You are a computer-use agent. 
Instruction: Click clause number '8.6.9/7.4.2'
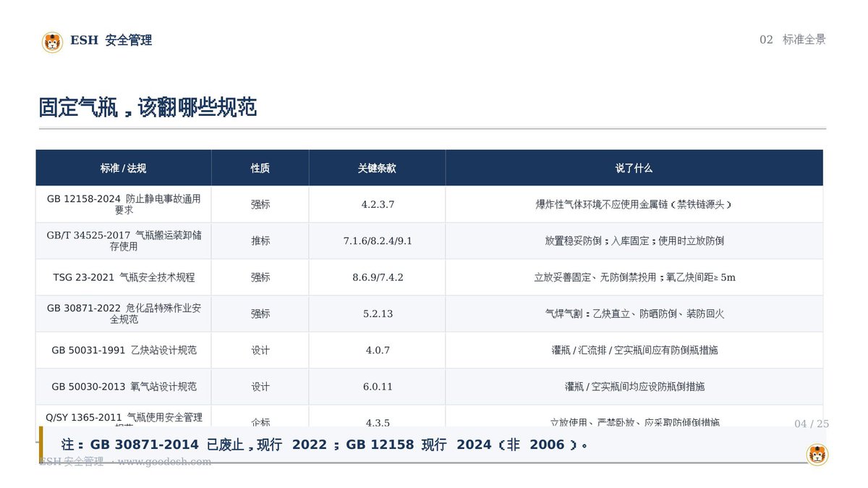tap(378, 277)
